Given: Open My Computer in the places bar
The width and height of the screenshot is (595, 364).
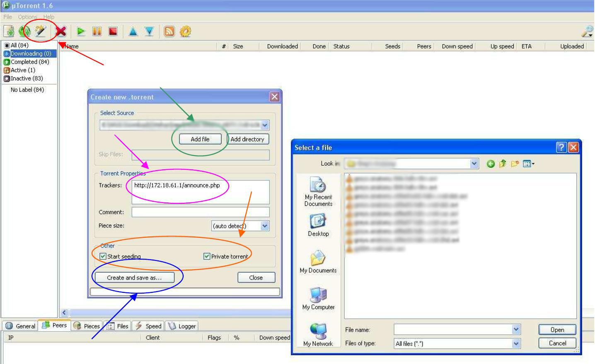Looking at the screenshot, I should tap(318, 298).
